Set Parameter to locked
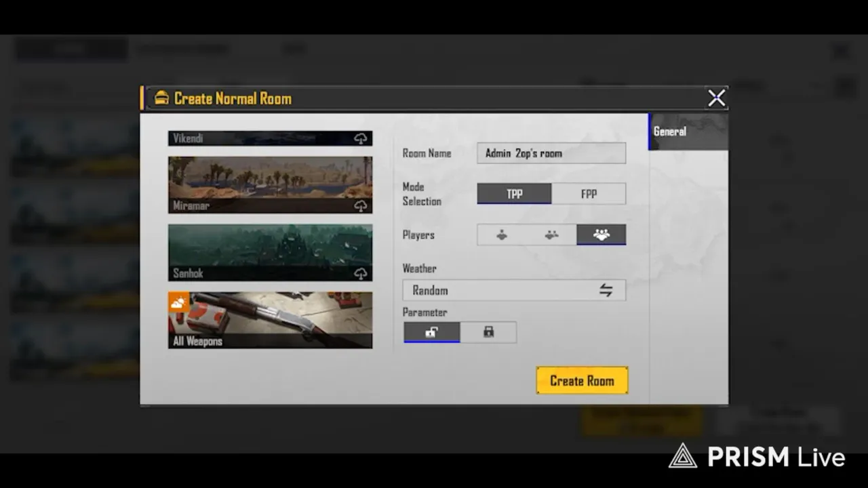This screenshot has height=488, width=868. click(488, 332)
